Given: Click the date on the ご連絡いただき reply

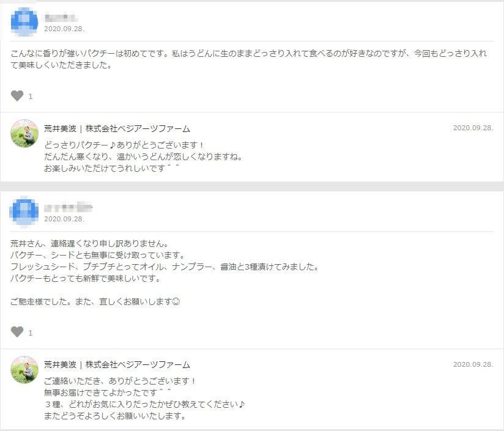Looking at the screenshot, I should pyautogui.click(x=473, y=364).
